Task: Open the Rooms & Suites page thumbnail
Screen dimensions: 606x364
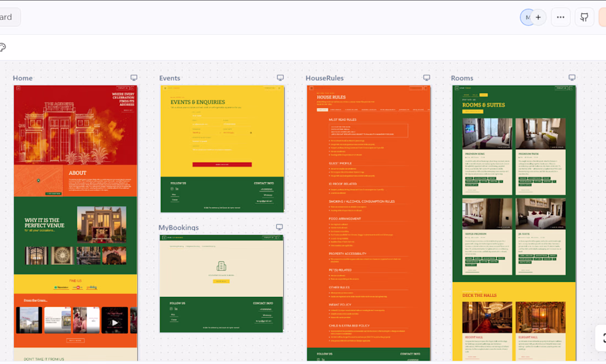Action: (514, 223)
